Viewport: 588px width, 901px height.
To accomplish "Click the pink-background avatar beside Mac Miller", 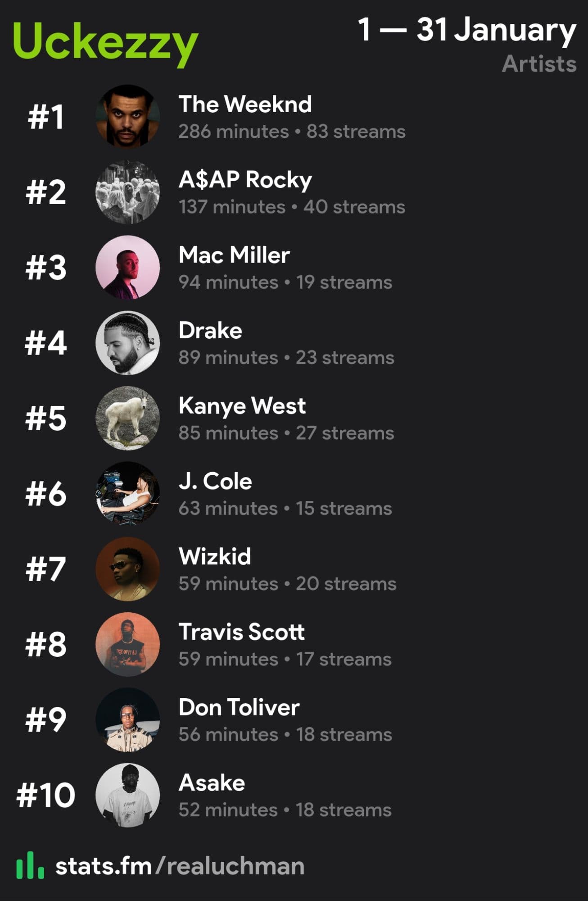I will 127,268.
